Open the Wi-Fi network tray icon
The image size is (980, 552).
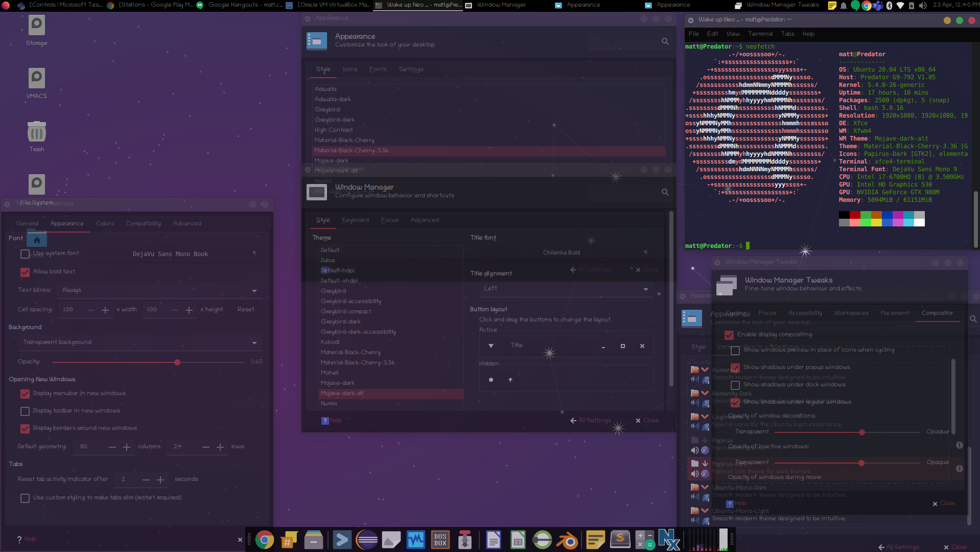[900, 6]
